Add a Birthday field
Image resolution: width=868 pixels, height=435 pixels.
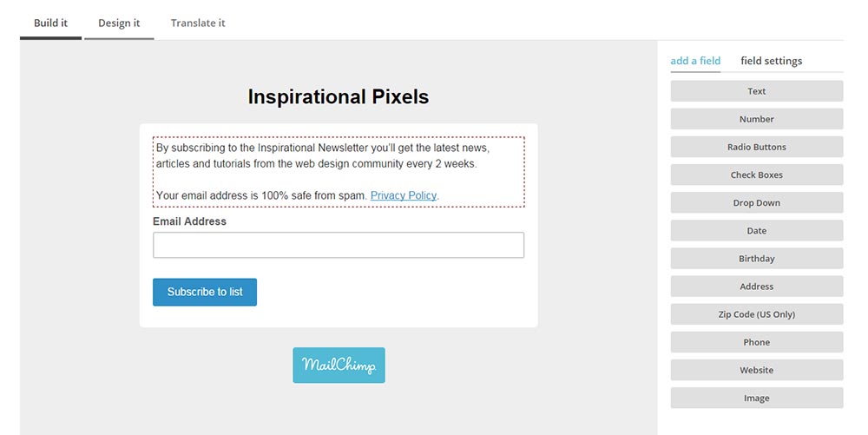tap(756, 259)
